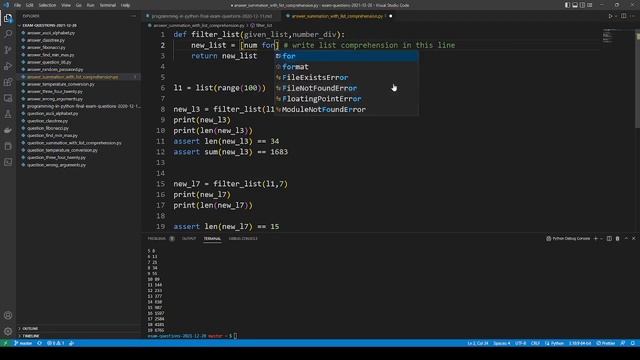Select Python Debug Console terminal
Screen dimensions: 640x360
pyautogui.click(x=568, y=238)
